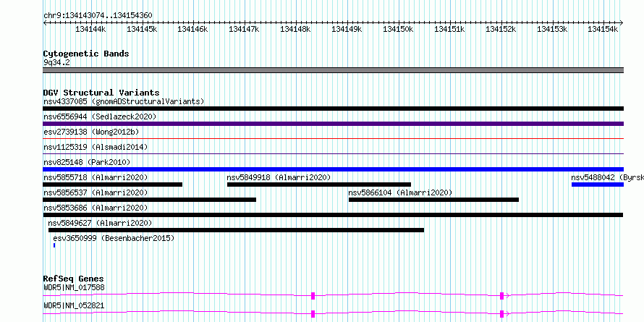
Task: Open the esv2739138 Wong2012b label
Action: 91,132
